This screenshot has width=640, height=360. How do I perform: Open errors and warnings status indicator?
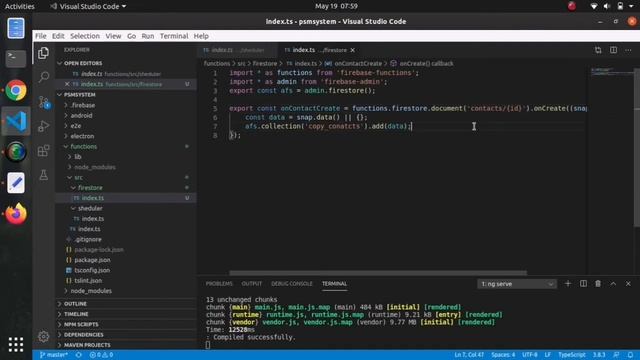pyautogui.click(x=101, y=355)
